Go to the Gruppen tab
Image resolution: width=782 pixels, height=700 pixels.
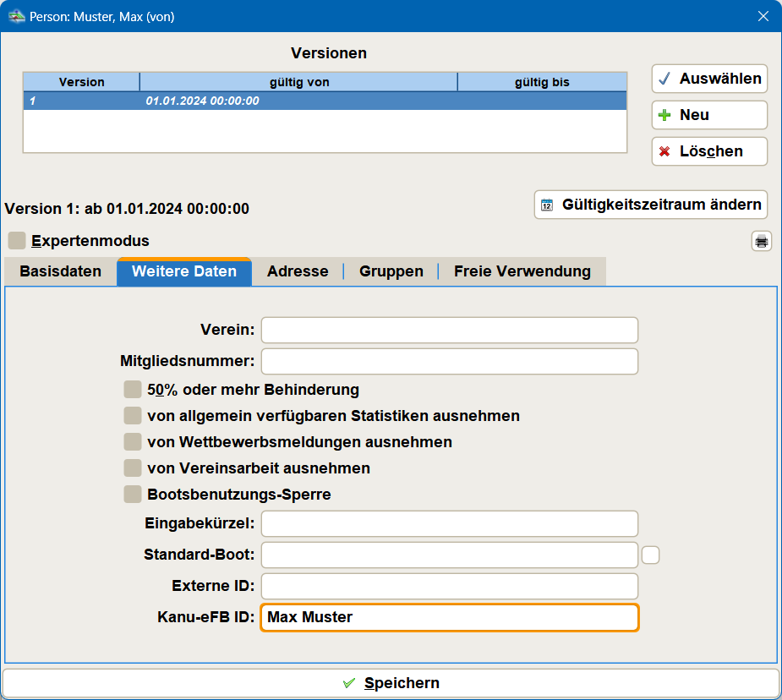(391, 272)
